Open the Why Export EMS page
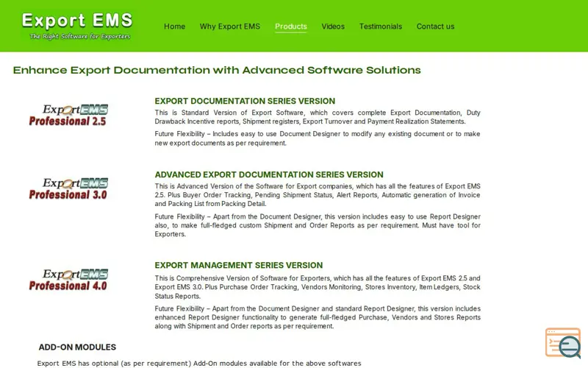This screenshot has height=368, width=588. [230, 26]
